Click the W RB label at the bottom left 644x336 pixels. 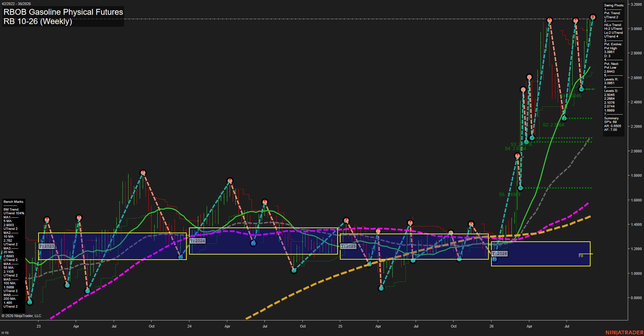click(5, 333)
